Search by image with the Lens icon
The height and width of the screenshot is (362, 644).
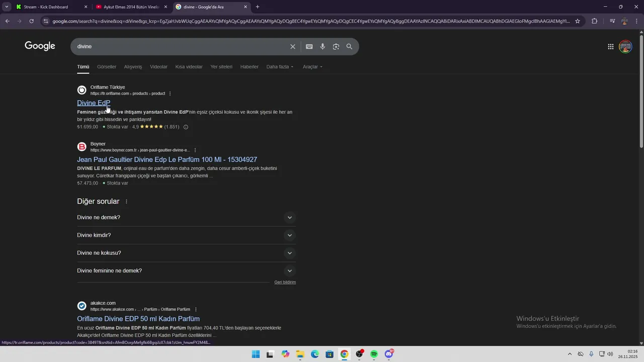336,46
